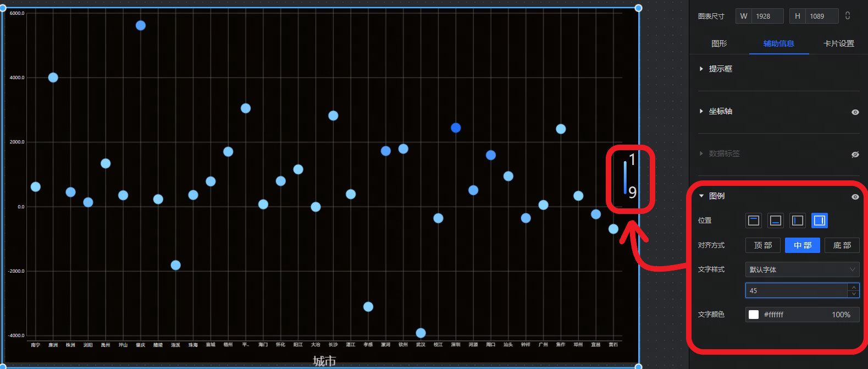Open the white 文字颜色 color swatch
Screen dimensions: 868x369
(754, 315)
